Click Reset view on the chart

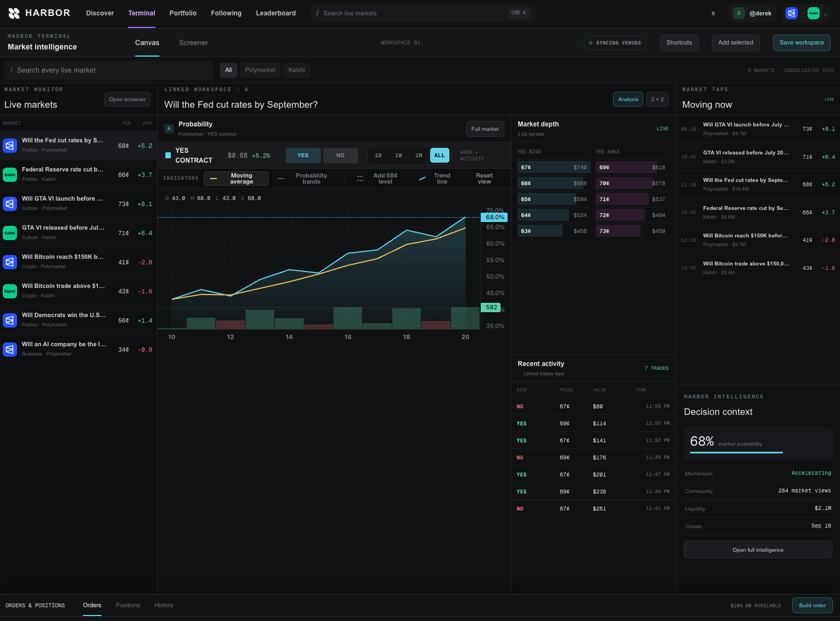pyautogui.click(x=485, y=179)
